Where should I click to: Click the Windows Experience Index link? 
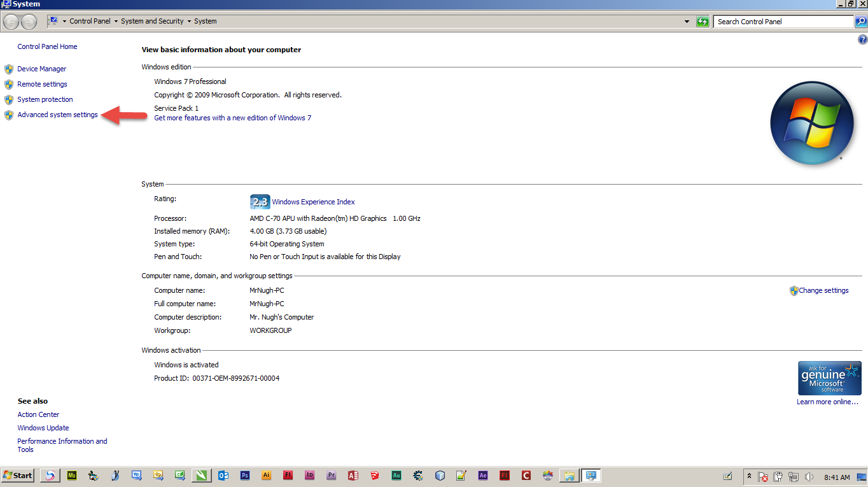coord(313,202)
